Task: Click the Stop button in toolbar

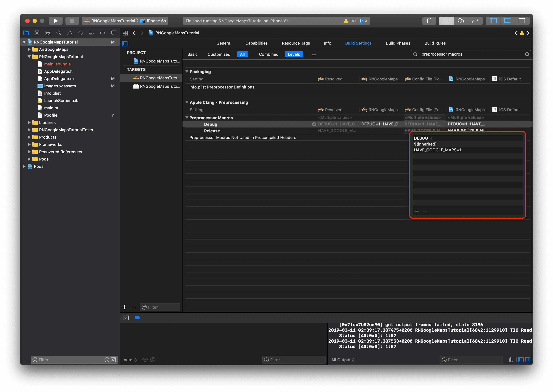Action: click(x=72, y=21)
